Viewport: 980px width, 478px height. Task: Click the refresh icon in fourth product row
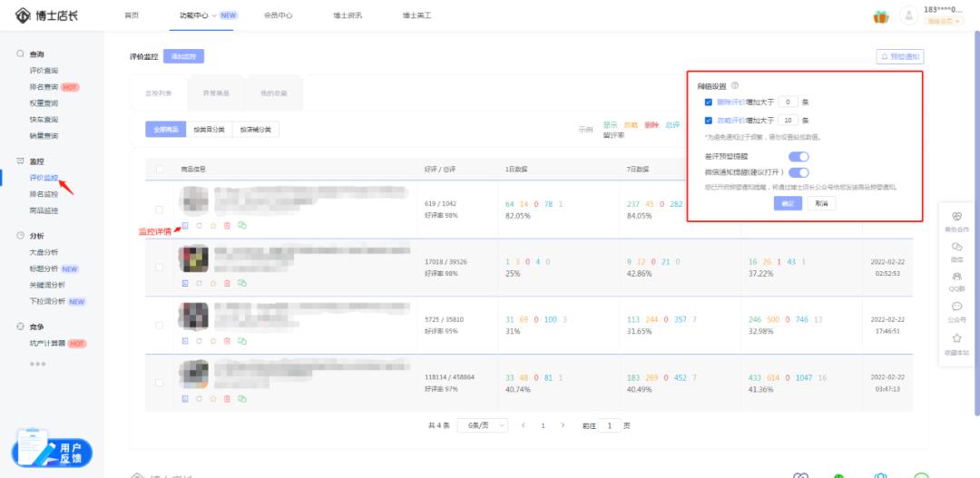pyautogui.click(x=199, y=397)
